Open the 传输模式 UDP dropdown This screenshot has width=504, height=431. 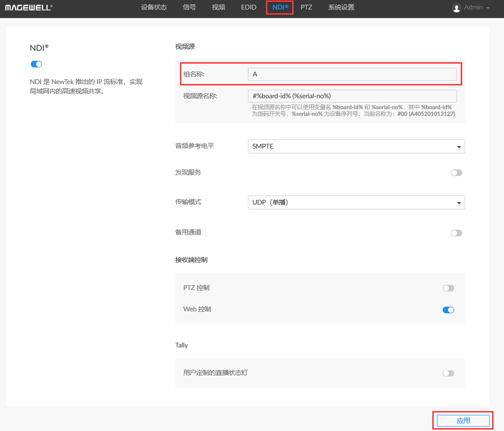pos(356,203)
